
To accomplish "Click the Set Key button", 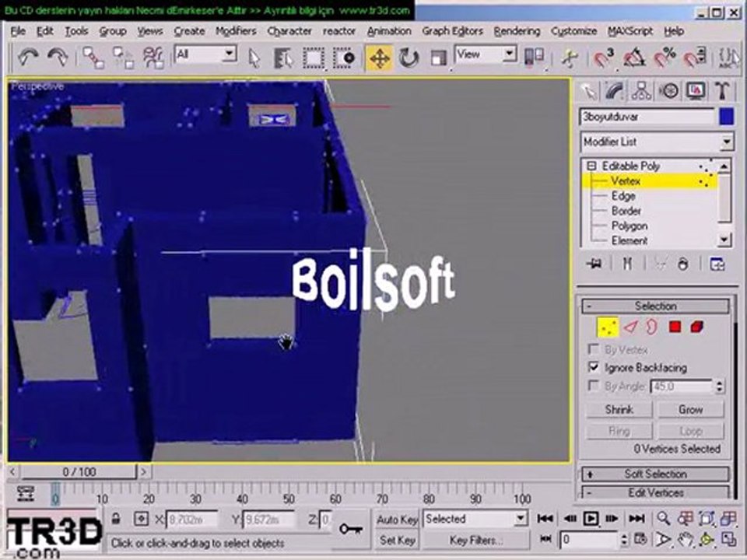I will [397, 540].
